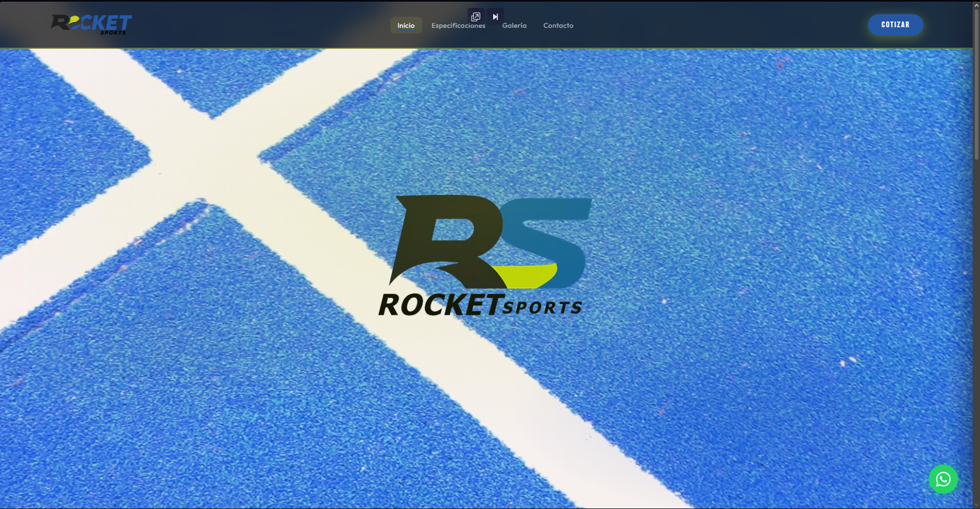Click the scrollbar up arrow

[976, 5]
